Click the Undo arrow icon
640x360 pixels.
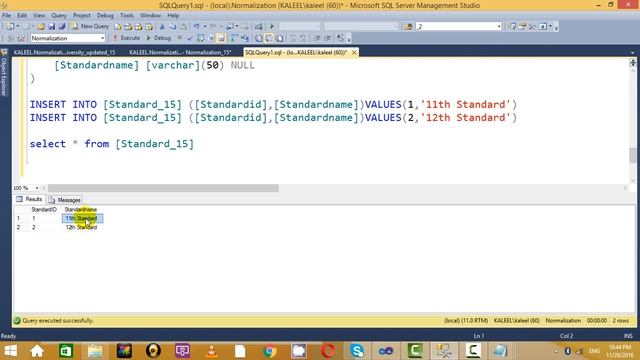click(196, 27)
